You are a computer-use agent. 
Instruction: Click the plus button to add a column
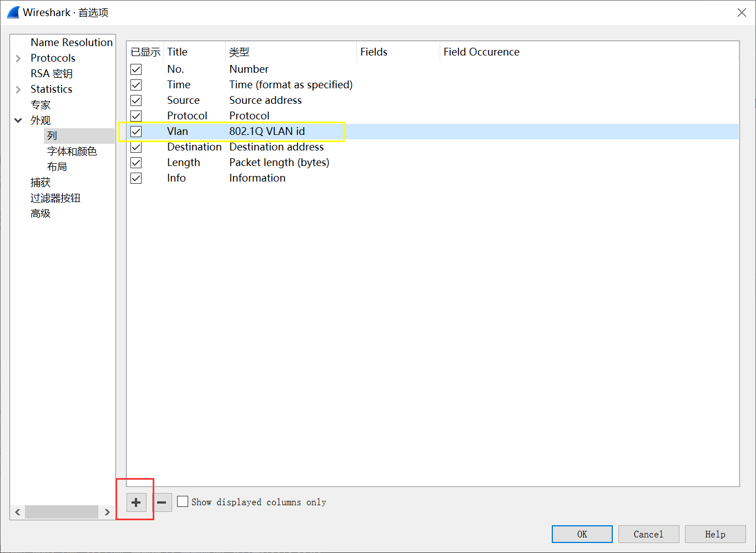tap(136, 502)
